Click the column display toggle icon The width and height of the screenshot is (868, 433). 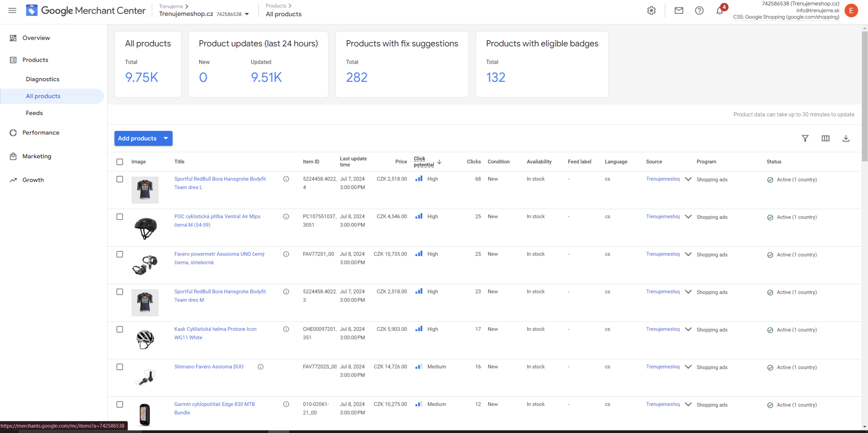tap(825, 138)
